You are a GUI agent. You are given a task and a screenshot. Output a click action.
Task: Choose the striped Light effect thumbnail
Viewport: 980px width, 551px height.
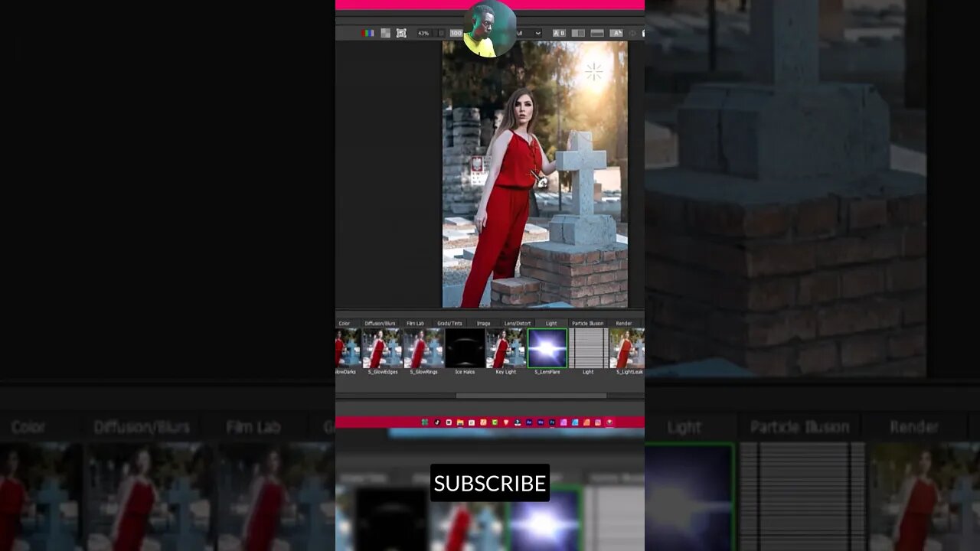pyautogui.click(x=588, y=348)
